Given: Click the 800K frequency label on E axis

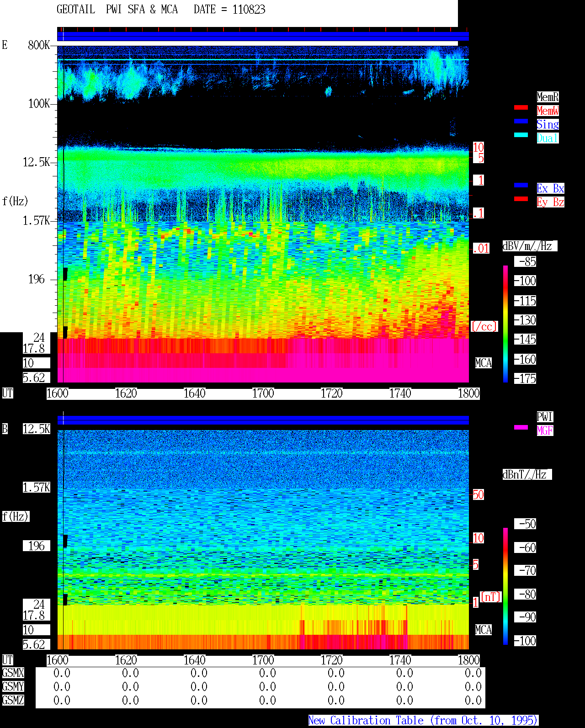Looking at the screenshot, I should tap(39, 45).
